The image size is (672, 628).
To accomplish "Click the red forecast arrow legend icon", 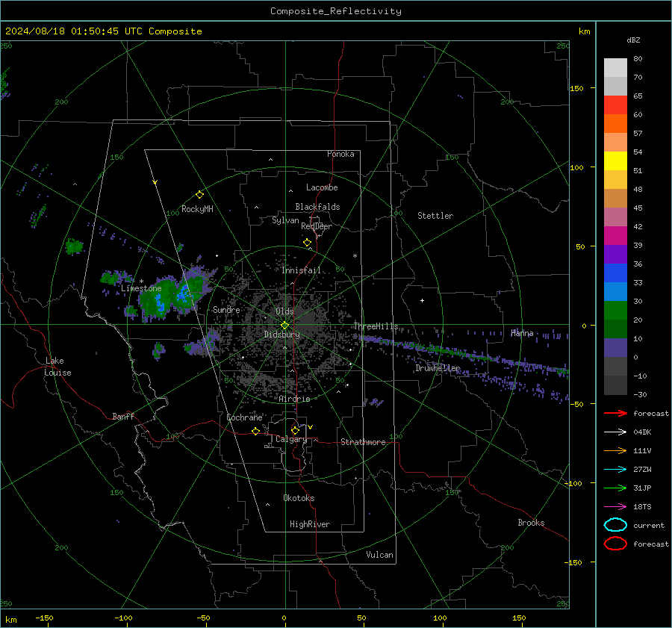I will (615, 413).
